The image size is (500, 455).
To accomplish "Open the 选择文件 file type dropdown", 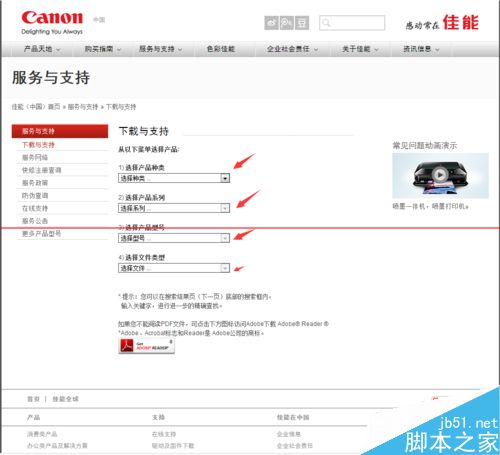I will (174, 268).
